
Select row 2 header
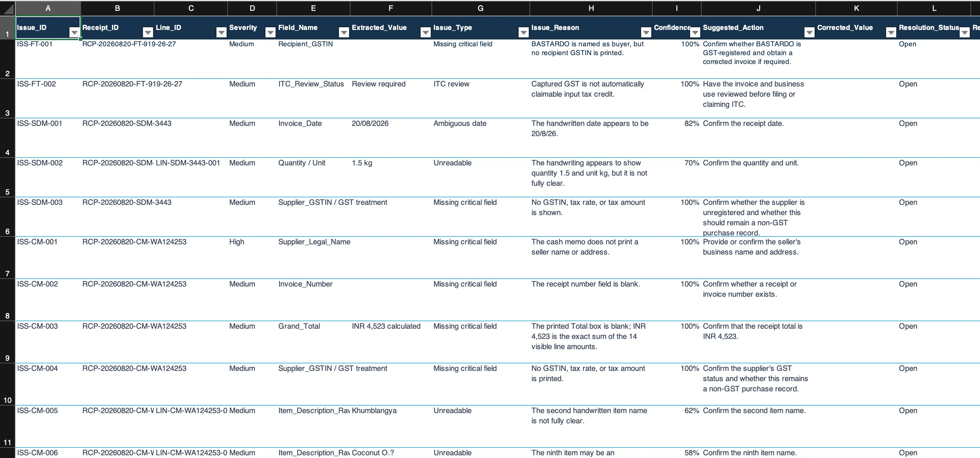(7, 59)
